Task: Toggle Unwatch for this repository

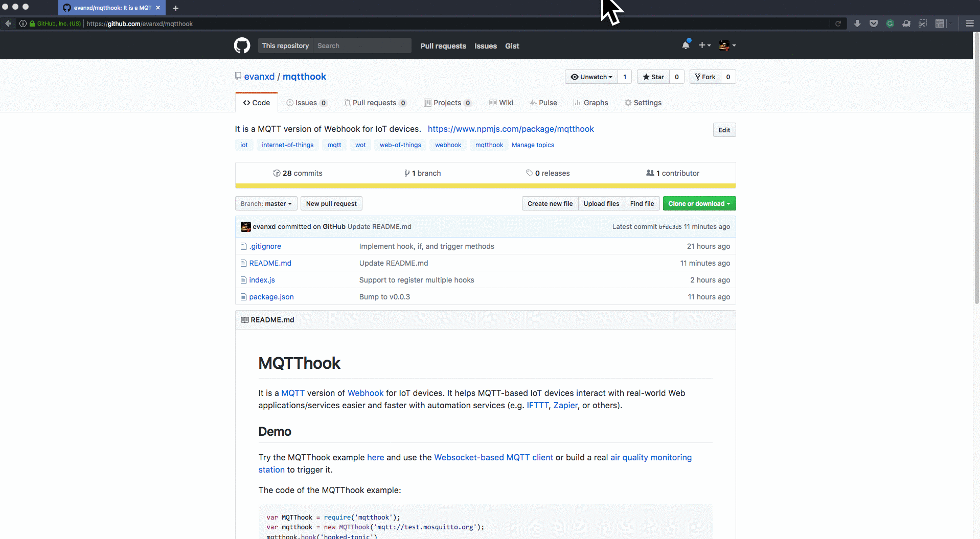Action: (591, 77)
